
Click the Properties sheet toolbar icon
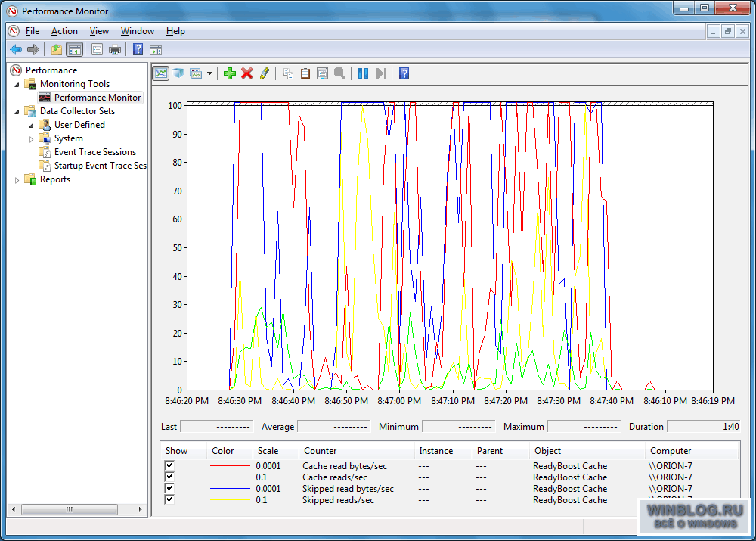coord(97,49)
